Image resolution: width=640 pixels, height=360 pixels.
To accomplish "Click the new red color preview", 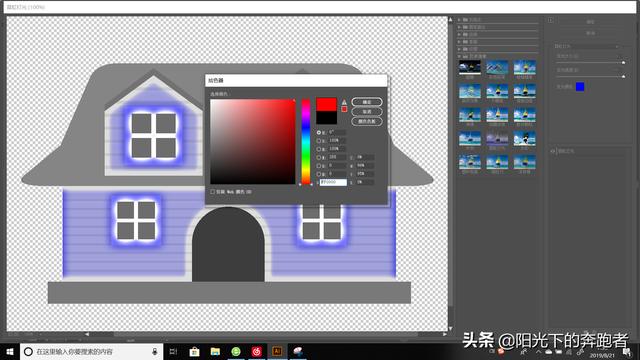I will [x=326, y=104].
